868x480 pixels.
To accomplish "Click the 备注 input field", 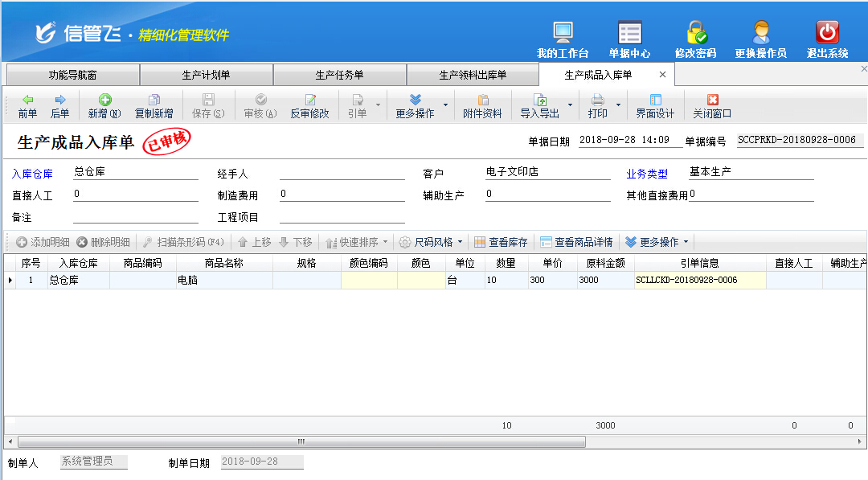I will (135, 216).
